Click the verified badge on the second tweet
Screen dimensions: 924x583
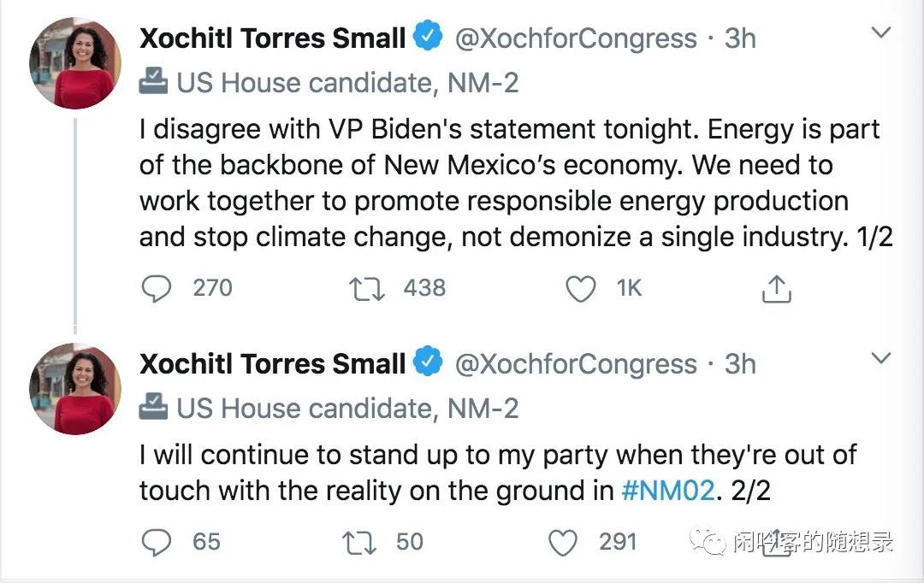[428, 363]
